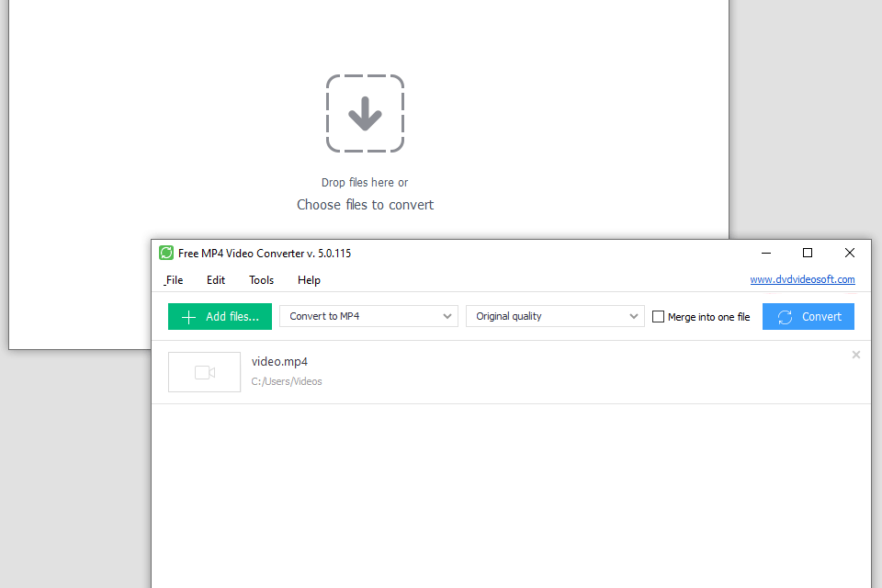Visit the www.dvdvideosoft.com link
This screenshot has height=588, width=882.
802,279
